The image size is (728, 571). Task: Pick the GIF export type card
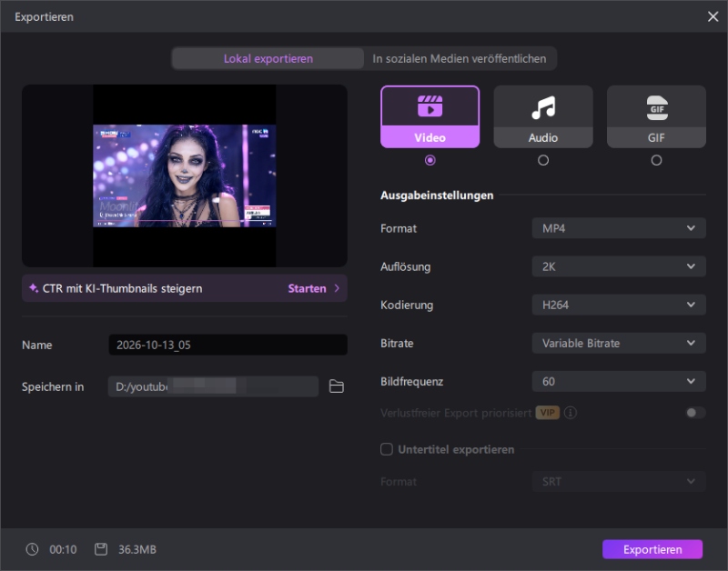pyautogui.click(x=656, y=117)
